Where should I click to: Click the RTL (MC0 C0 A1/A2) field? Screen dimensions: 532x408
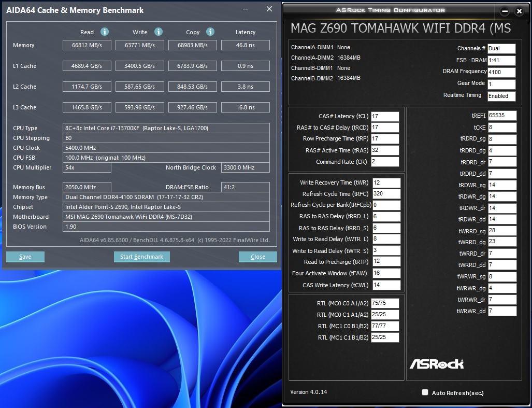pos(385,303)
